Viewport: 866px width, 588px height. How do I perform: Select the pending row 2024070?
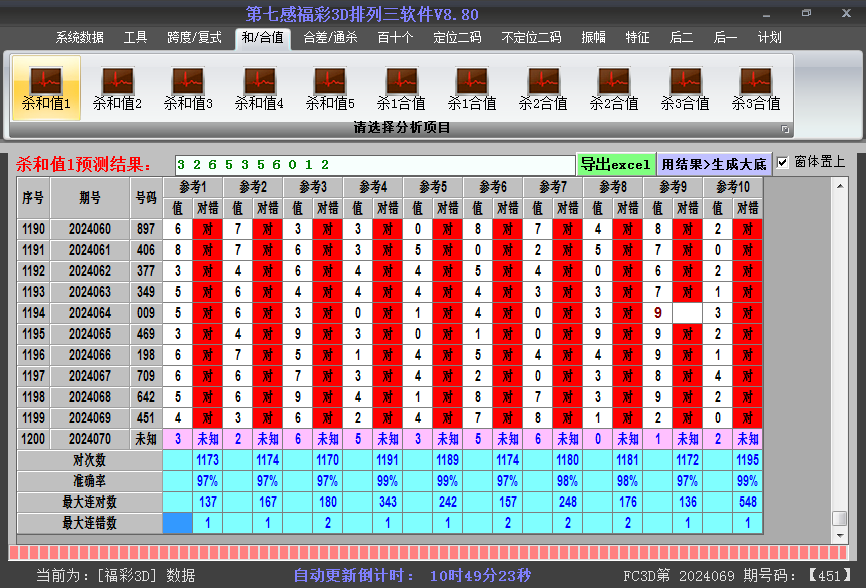(390, 439)
